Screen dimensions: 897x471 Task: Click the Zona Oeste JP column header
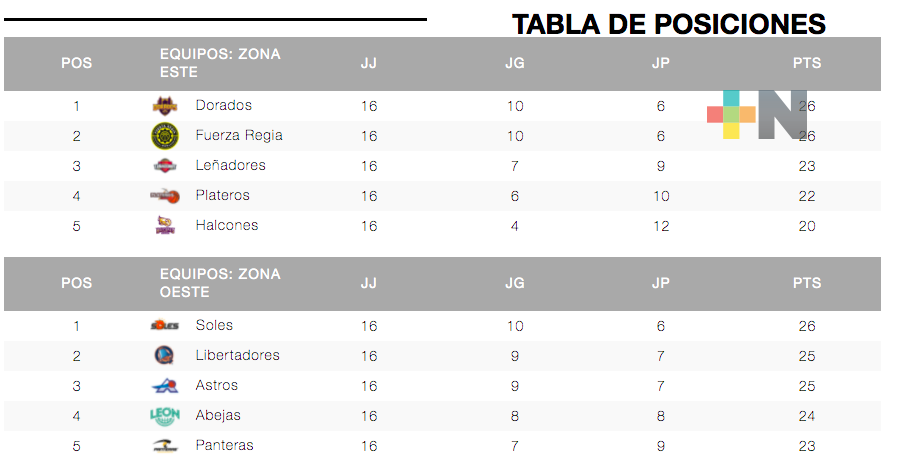660,283
